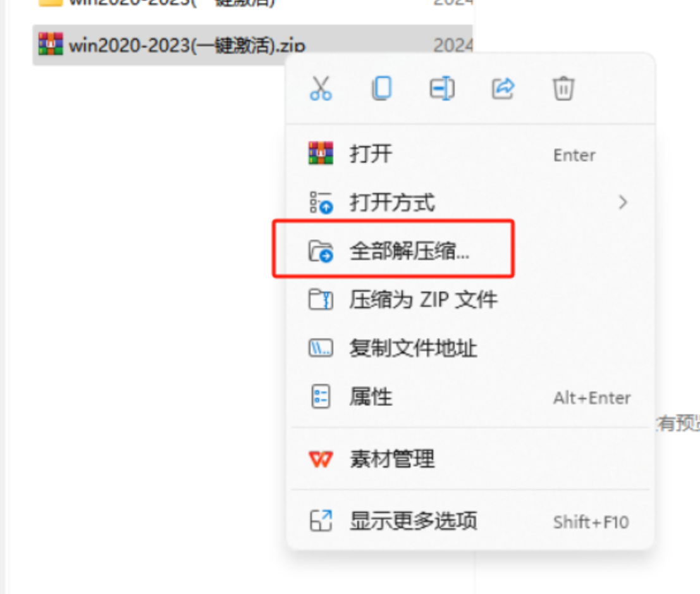Click the Delete trash icon
Image resolution: width=700 pixels, height=594 pixels.
(563, 88)
